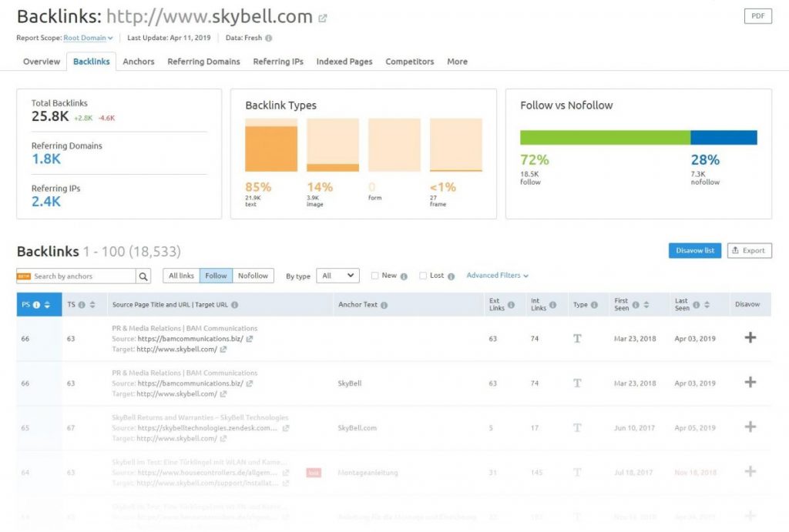The height and width of the screenshot is (532, 789).
Task: Enable the New backlinks checkbox
Action: point(375,276)
